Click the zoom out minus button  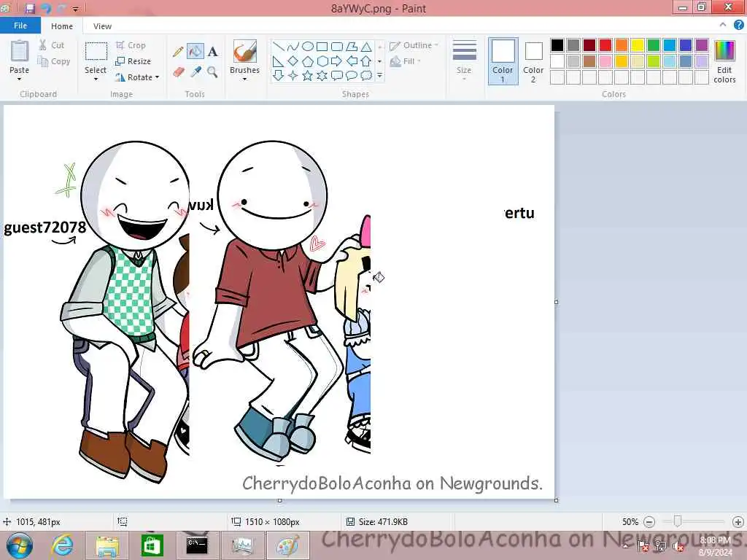[649, 522]
